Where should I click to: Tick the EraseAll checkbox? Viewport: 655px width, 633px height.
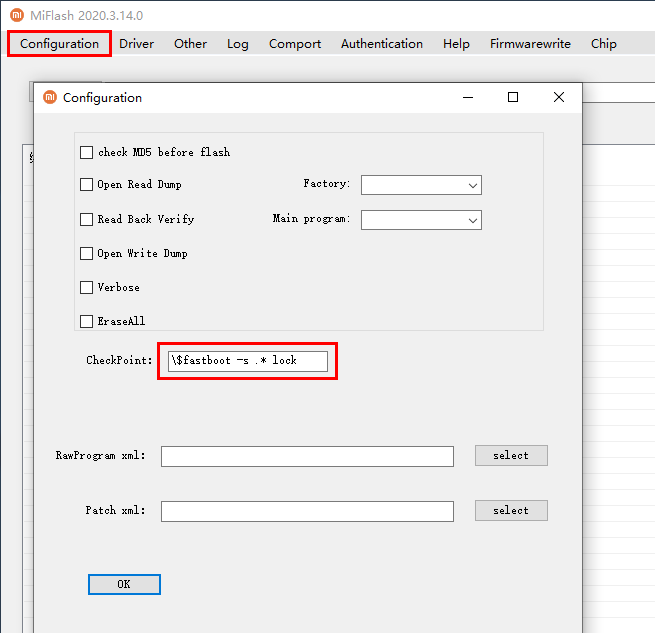(86, 321)
